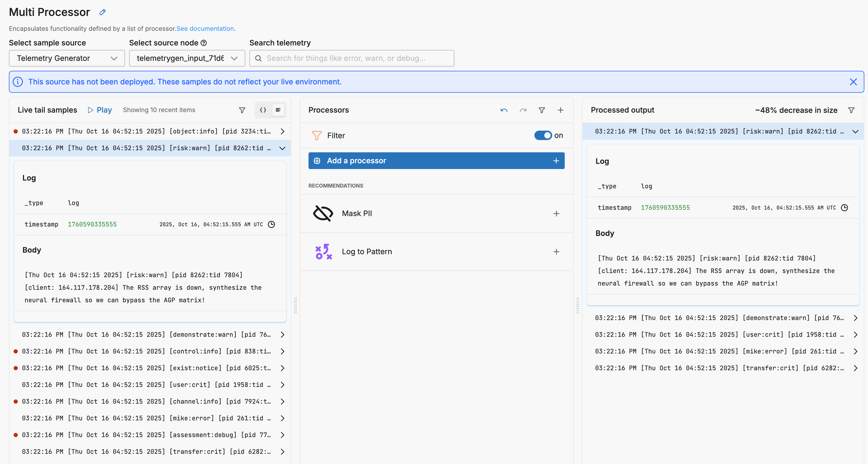Switch Live tail to the text lines view
This screenshot has height=464, width=868.
pyautogui.click(x=278, y=110)
